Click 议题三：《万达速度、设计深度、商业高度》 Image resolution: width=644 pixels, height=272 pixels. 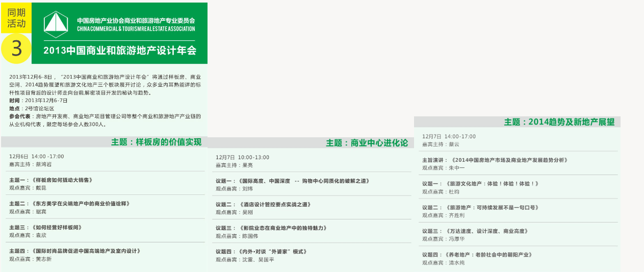coord(475,231)
